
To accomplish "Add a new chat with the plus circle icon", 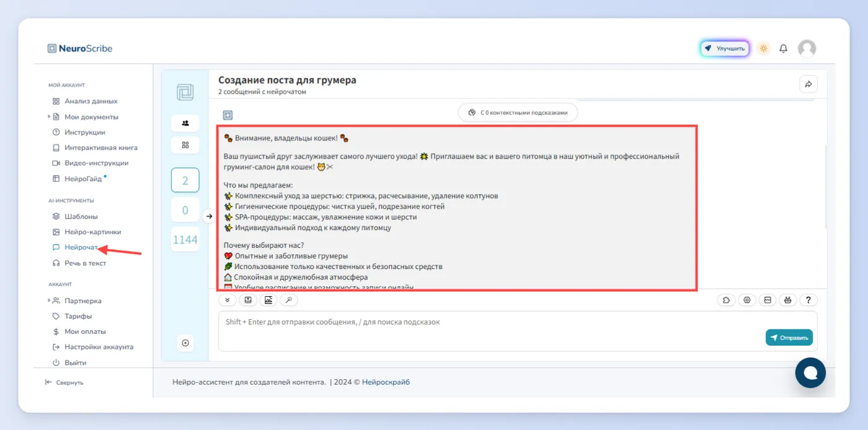I will click(185, 343).
